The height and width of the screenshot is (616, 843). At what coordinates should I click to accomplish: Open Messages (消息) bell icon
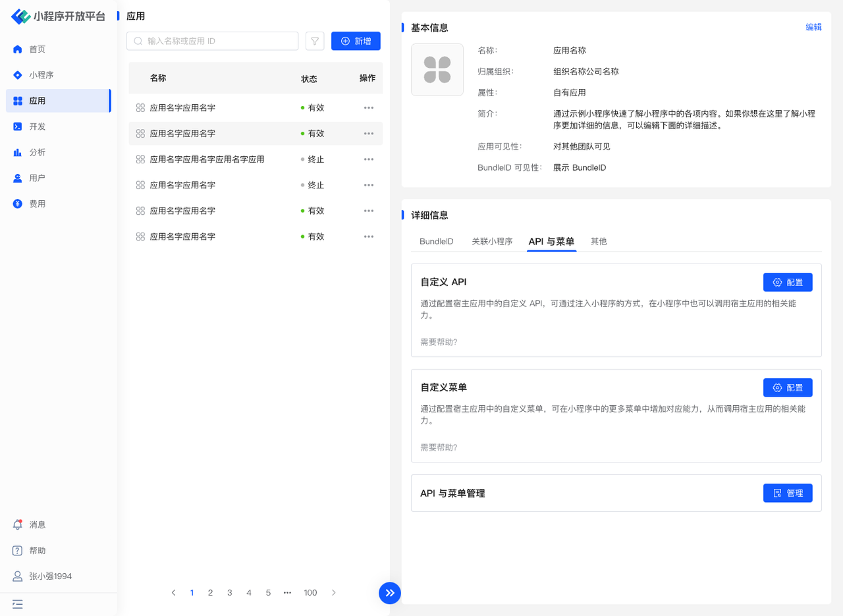point(18,524)
